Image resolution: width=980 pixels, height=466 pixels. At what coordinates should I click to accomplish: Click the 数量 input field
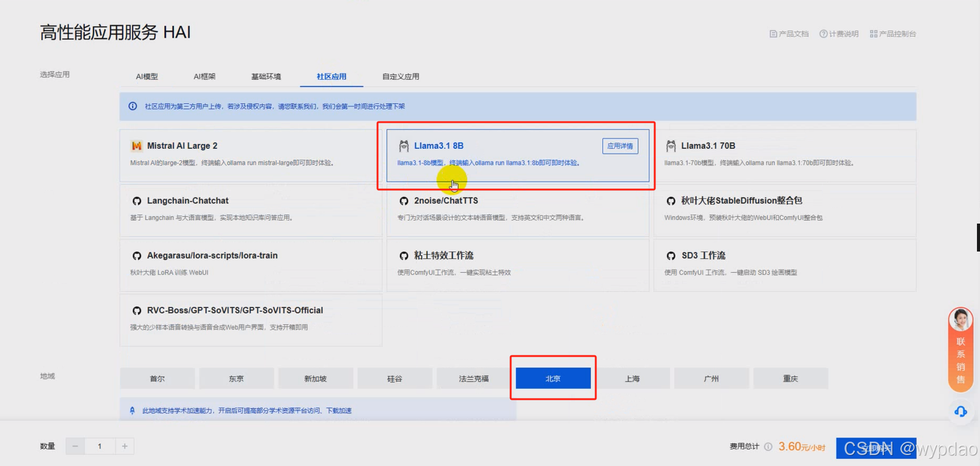pos(100,446)
